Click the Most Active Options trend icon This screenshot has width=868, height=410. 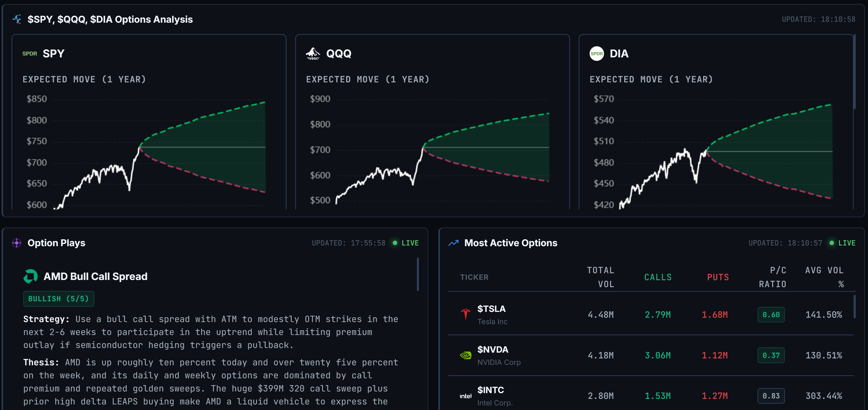[x=453, y=243]
